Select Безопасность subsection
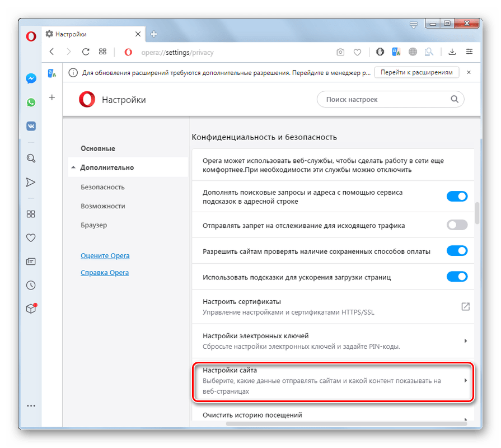The image size is (501, 448). click(x=102, y=187)
